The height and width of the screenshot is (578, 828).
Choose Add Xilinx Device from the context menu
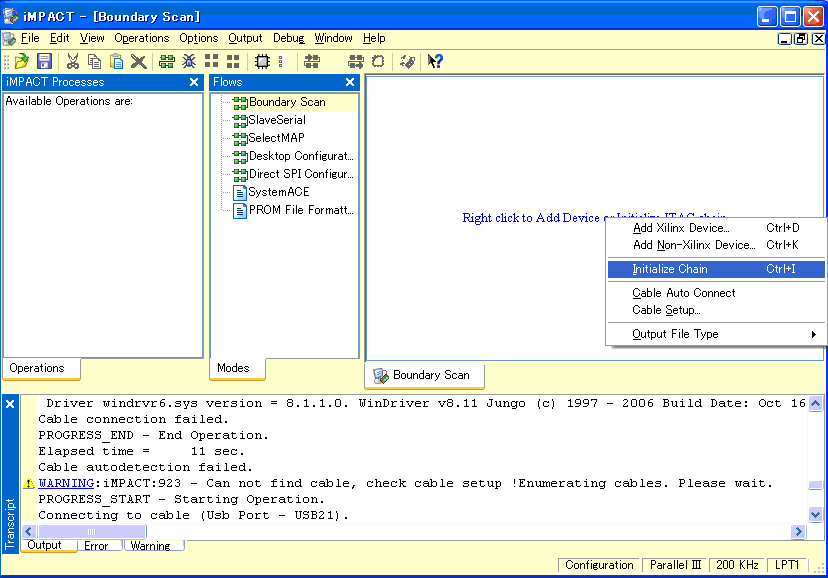pos(716,228)
